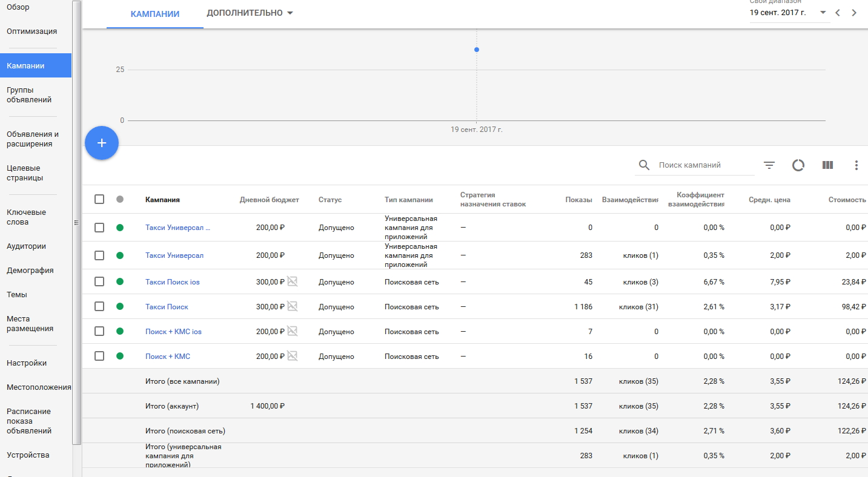The image size is (868, 477).
Task: Click the search magnifier icon
Action: click(x=644, y=165)
